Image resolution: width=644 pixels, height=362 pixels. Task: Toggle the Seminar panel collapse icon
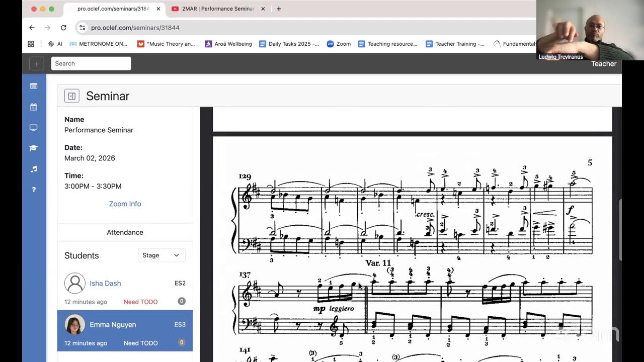click(x=72, y=96)
